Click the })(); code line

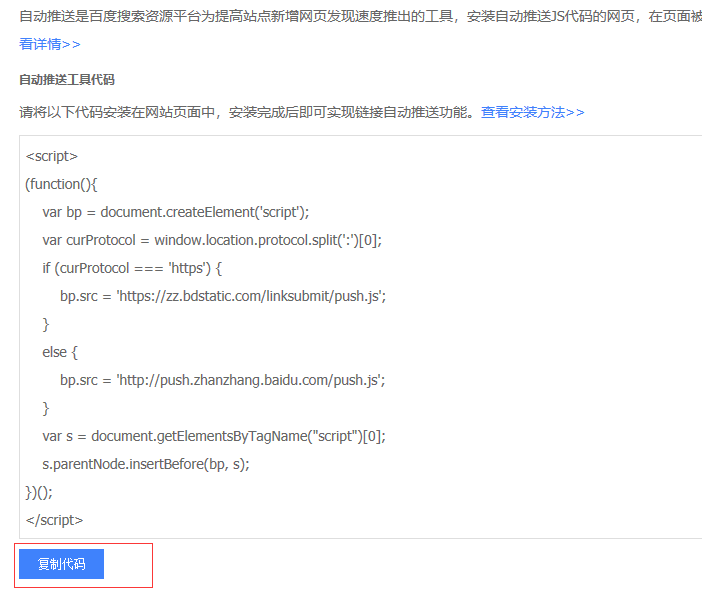39,492
